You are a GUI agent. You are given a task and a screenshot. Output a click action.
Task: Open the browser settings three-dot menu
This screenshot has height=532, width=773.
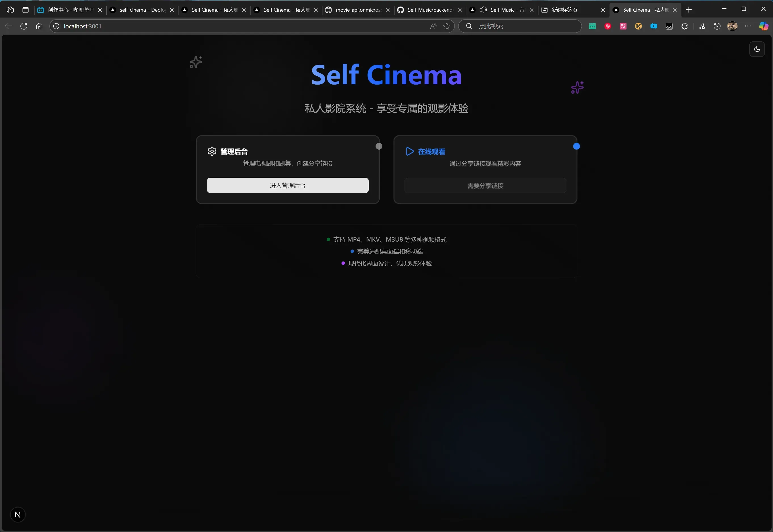(748, 26)
